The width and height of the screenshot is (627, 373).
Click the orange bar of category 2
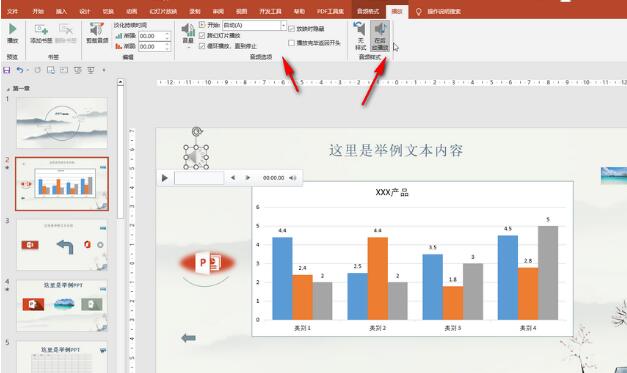click(x=377, y=278)
